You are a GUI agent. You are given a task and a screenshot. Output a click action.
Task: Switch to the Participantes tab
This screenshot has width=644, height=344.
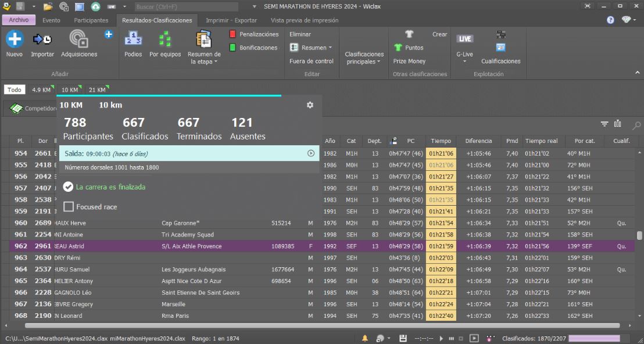click(x=91, y=20)
